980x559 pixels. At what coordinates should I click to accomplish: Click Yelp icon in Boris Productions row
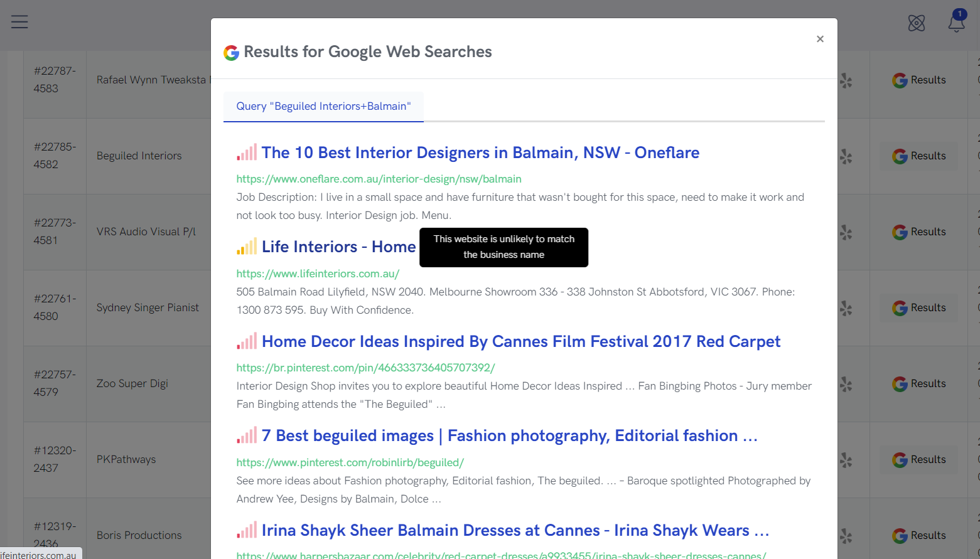coord(846,536)
